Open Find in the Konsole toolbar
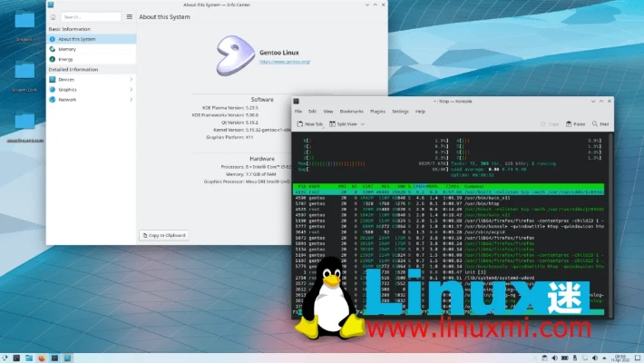The height and width of the screenshot is (363, 644). [600, 123]
